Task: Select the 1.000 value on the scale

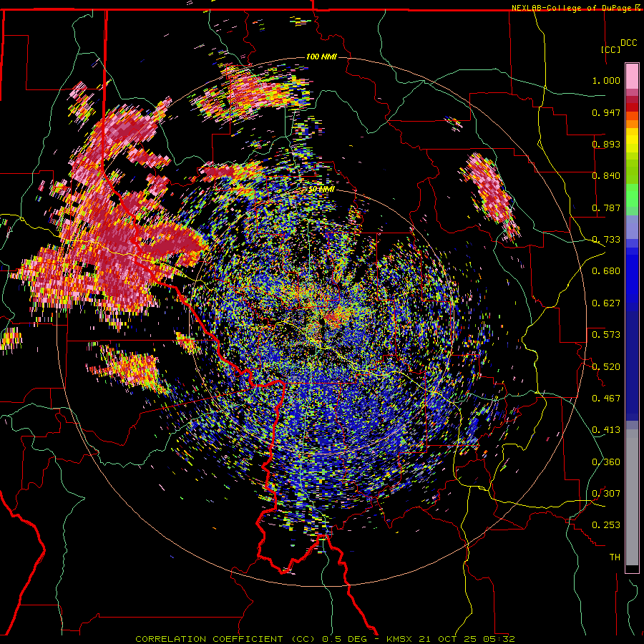Action: [x=606, y=80]
